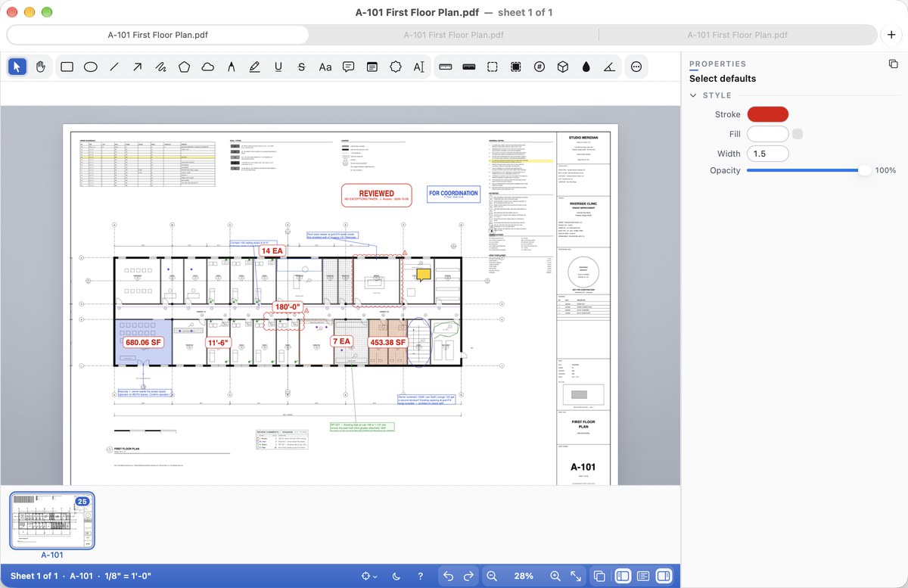Toggle the markups list panel

[643, 576]
